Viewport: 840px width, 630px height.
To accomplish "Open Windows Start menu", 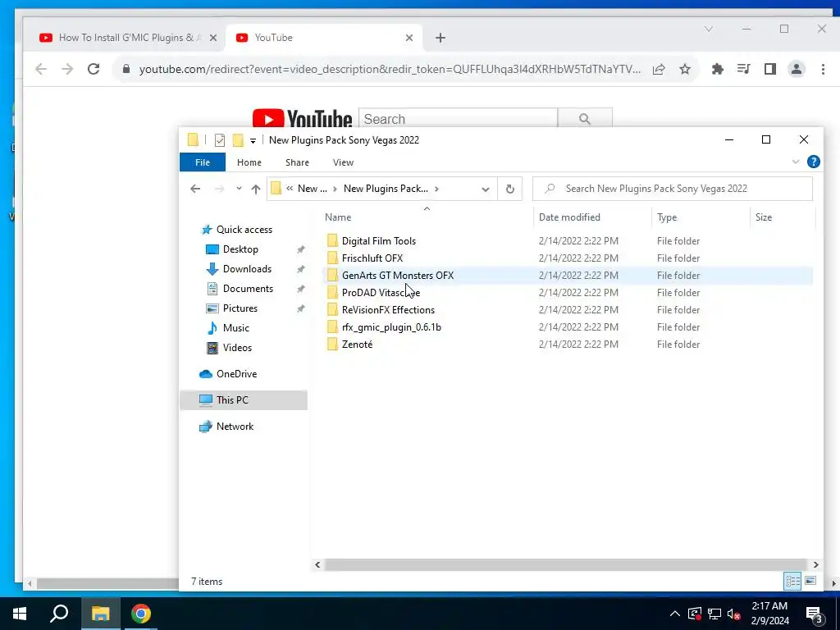I will point(20,614).
